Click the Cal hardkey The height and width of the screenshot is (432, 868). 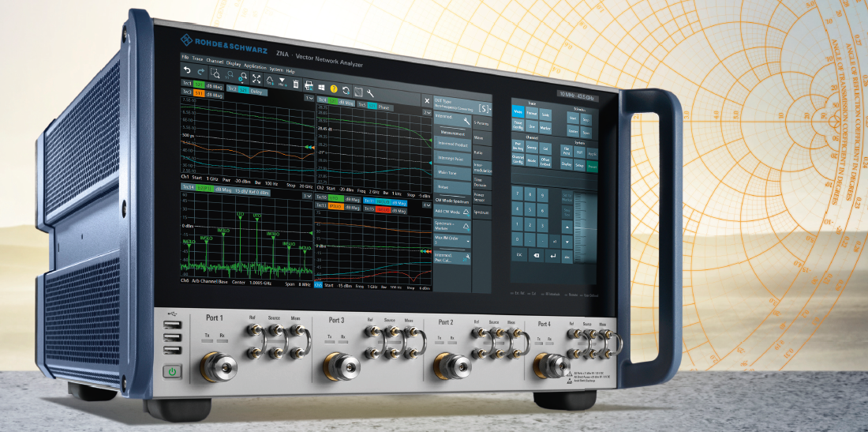pyautogui.click(x=545, y=149)
